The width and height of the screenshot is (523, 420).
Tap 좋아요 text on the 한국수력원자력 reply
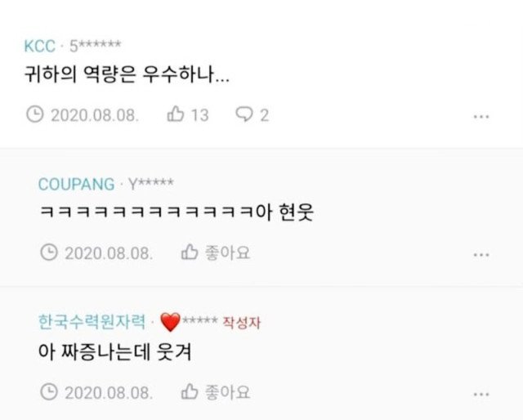click(x=227, y=392)
